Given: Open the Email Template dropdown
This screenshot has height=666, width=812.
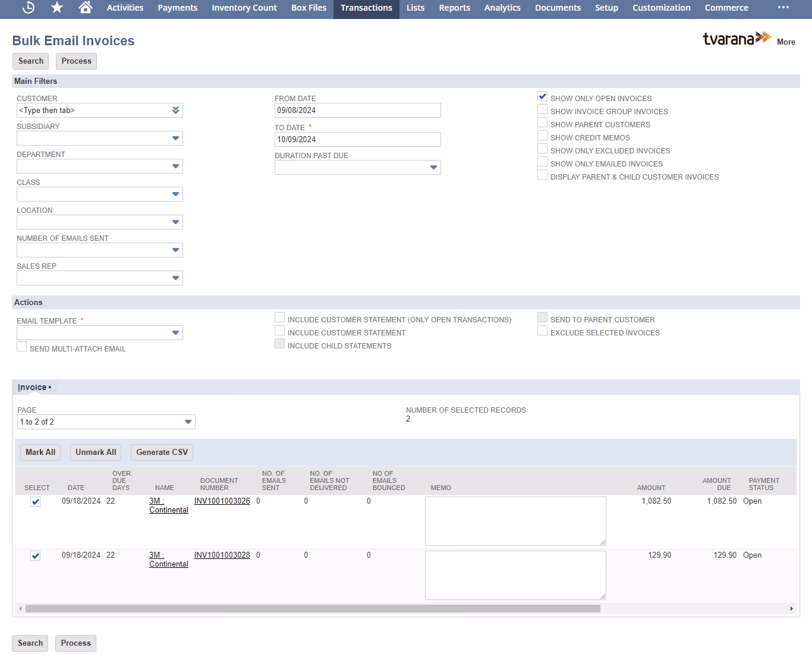Looking at the screenshot, I should click(x=175, y=332).
